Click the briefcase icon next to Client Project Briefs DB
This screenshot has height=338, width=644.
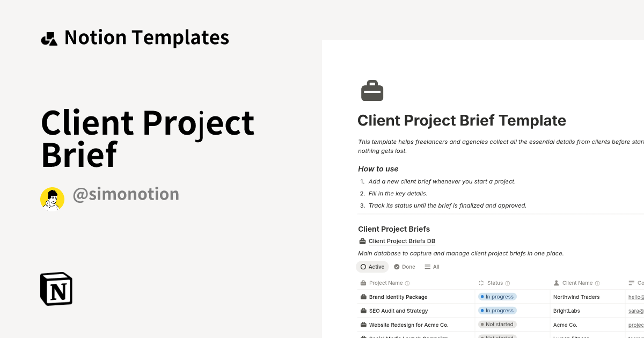[x=362, y=241]
